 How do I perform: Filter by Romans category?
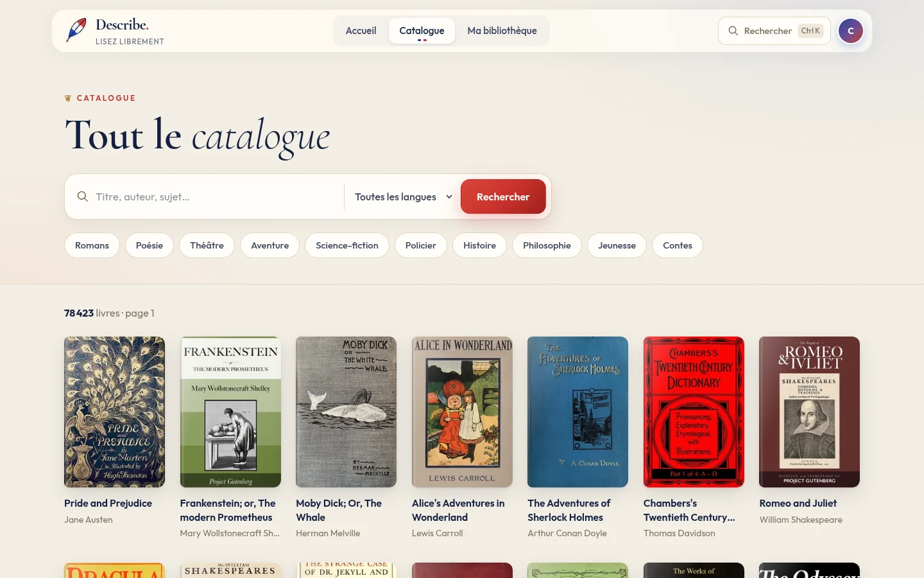[92, 245]
